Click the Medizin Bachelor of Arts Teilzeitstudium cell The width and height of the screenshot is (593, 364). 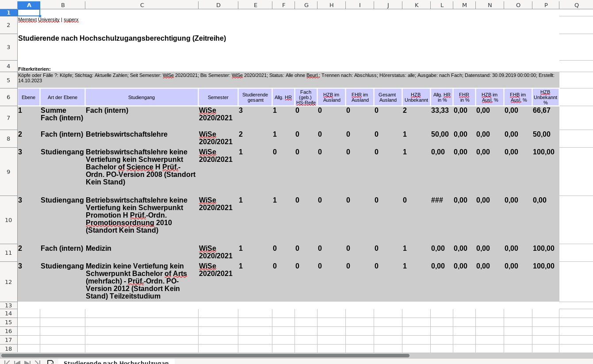point(142,281)
